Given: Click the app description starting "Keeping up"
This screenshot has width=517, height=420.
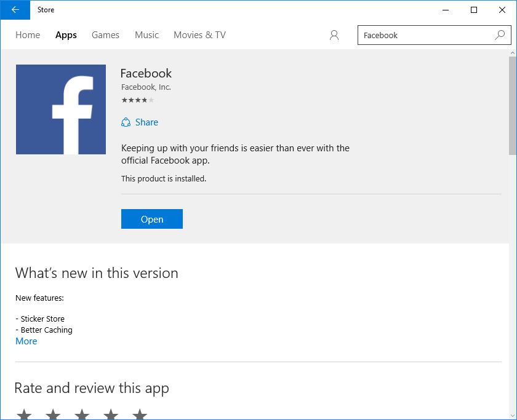Looking at the screenshot, I should (x=235, y=154).
